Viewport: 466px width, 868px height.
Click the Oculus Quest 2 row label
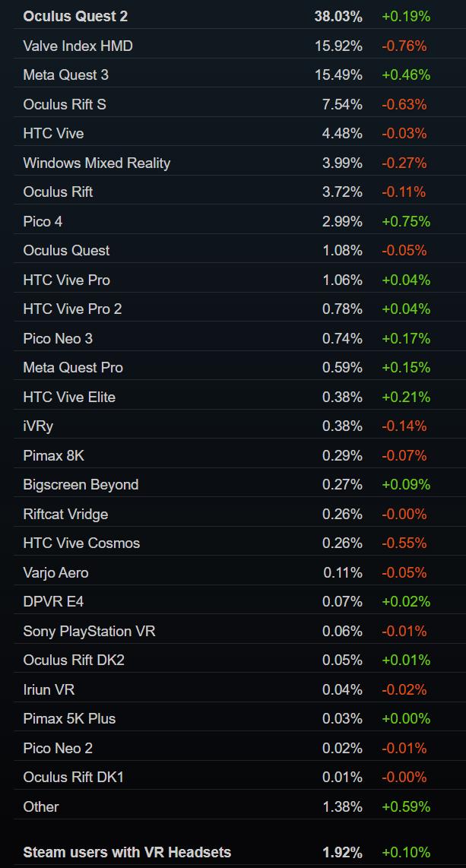tap(75, 16)
